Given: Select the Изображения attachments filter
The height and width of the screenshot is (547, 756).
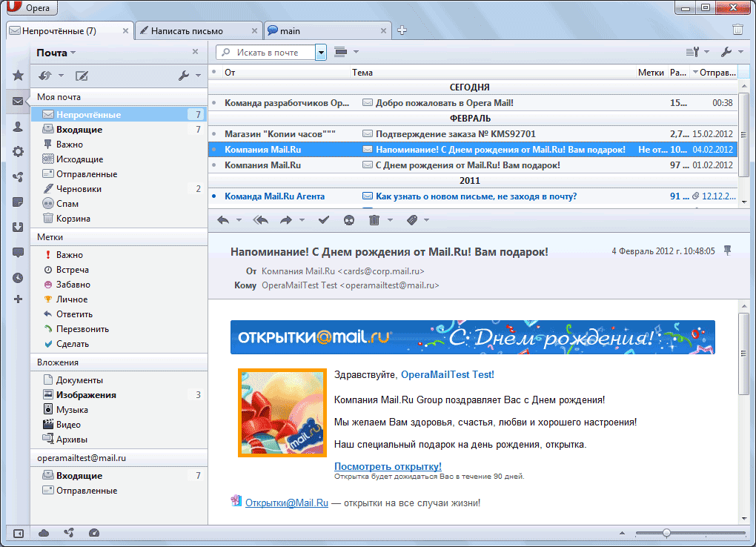Looking at the screenshot, I should click(119, 394).
